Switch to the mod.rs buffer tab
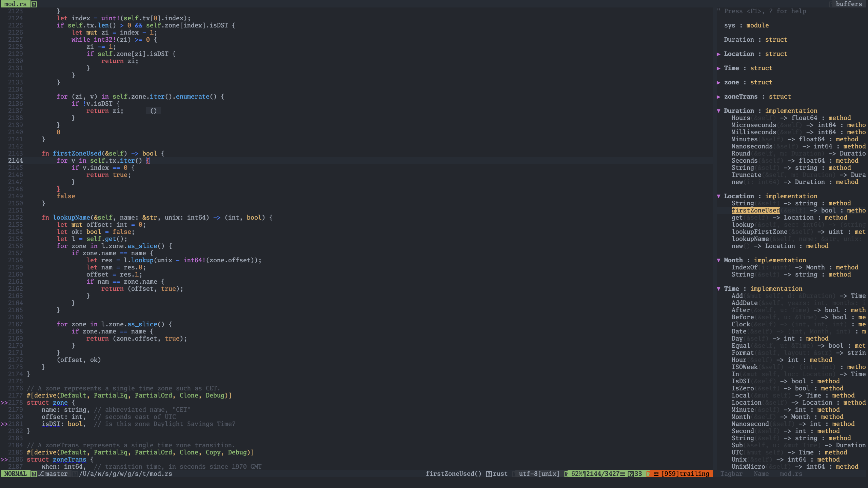This screenshot has height=488, width=868. coord(15,4)
